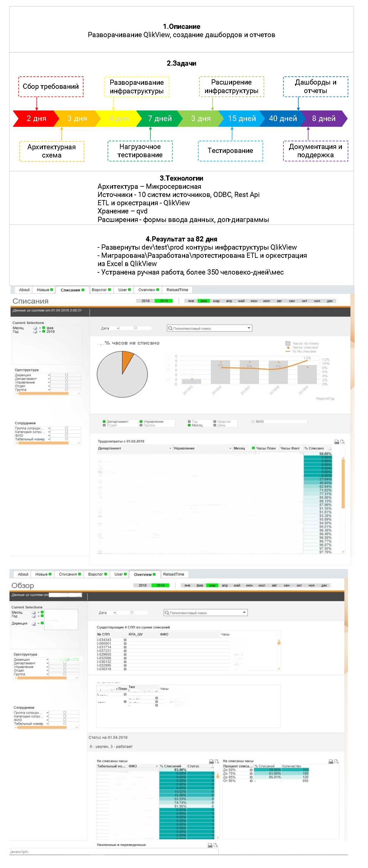Toggle Департамент dimension checkbox in Списания

pyautogui.click(x=104, y=421)
